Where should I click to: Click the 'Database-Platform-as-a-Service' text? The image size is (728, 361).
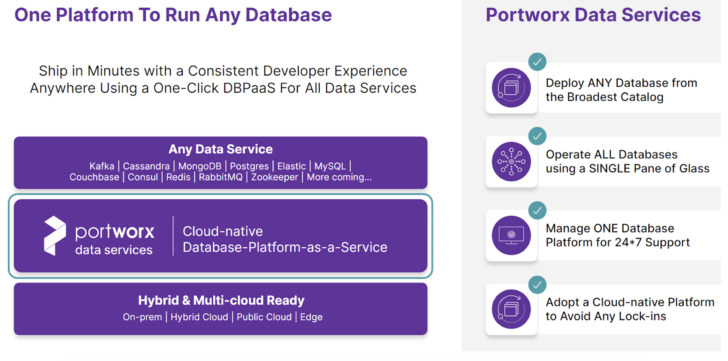pos(285,247)
